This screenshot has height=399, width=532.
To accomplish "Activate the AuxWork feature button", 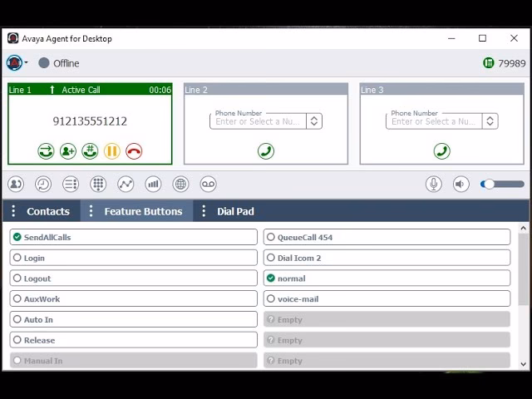I will [x=133, y=299].
